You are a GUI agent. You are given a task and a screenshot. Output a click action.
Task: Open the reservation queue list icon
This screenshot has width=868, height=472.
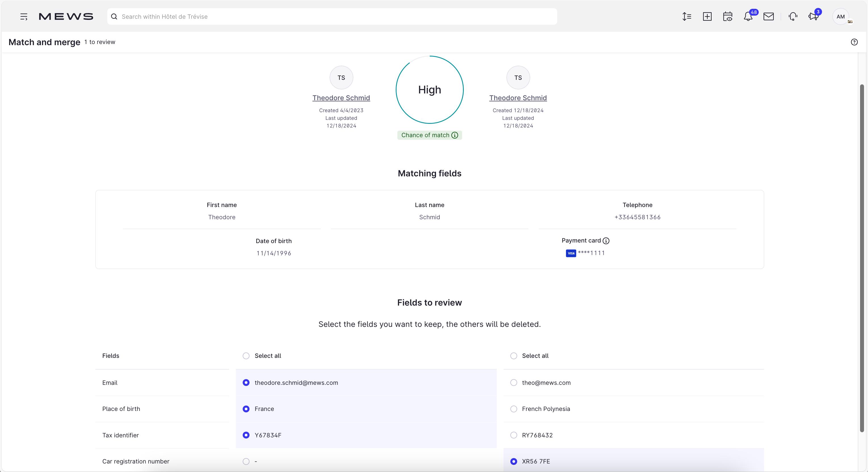point(687,16)
